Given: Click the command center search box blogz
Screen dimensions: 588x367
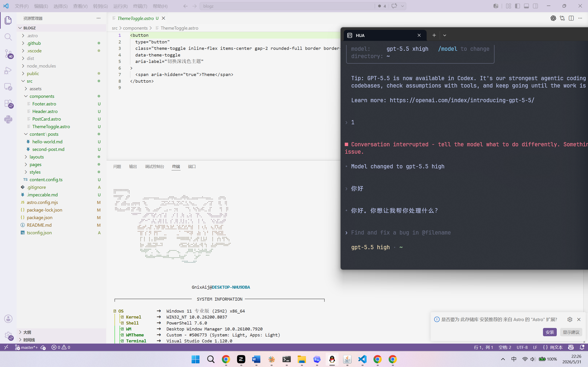Looking at the screenshot, I should tap(287, 6).
